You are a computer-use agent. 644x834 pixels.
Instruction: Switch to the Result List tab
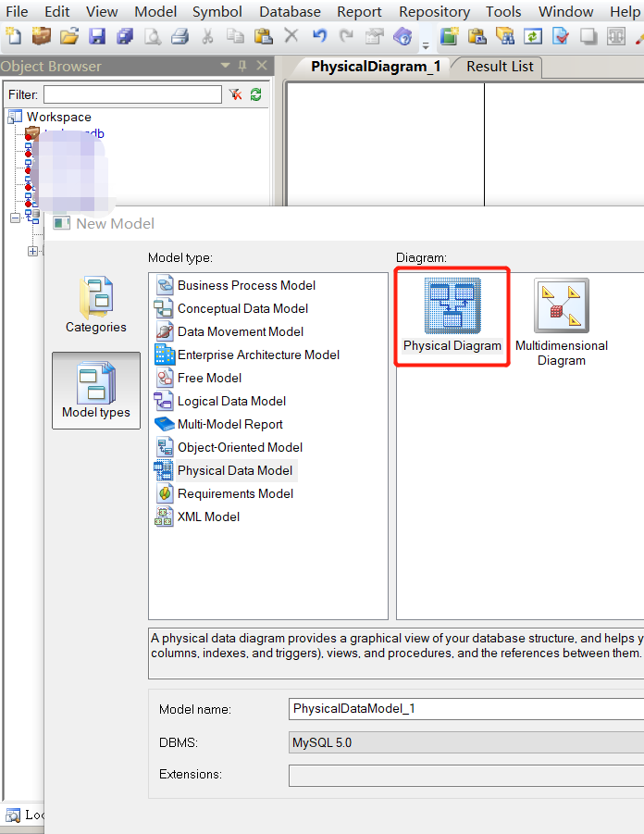pos(500,67)
